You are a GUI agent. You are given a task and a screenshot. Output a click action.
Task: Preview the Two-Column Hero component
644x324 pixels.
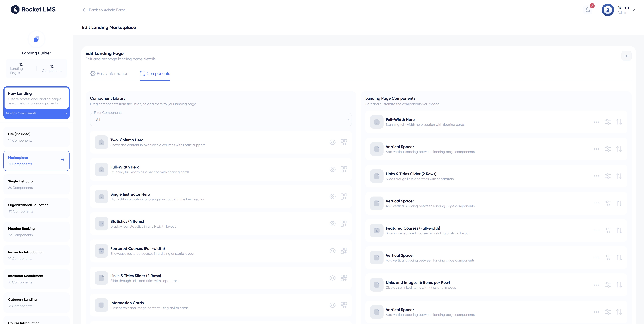coord(332,142)
